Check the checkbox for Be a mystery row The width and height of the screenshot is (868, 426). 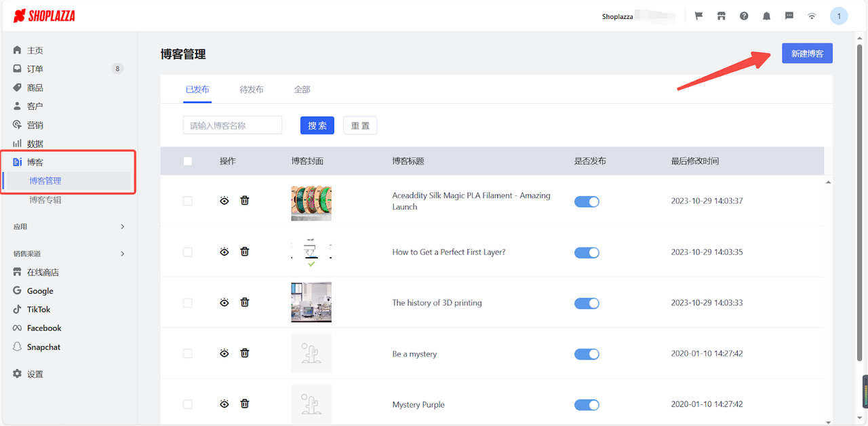[188, 353]
